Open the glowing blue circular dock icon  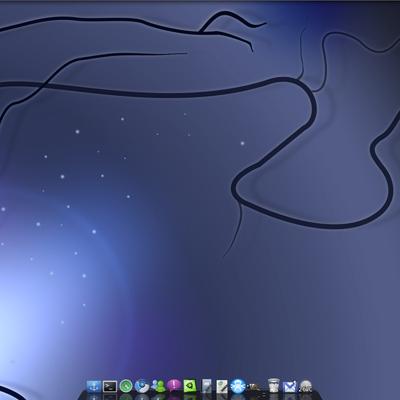tap(238, 386)
